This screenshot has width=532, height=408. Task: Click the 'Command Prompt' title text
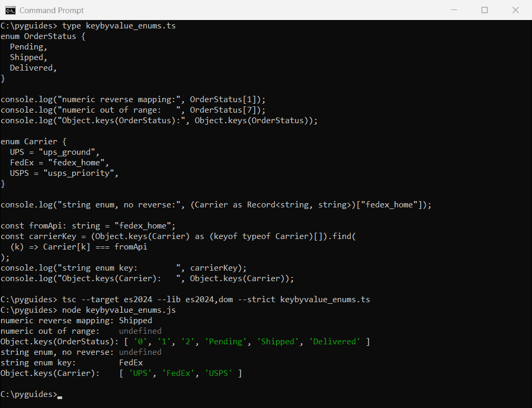click(x=52, y=11)
